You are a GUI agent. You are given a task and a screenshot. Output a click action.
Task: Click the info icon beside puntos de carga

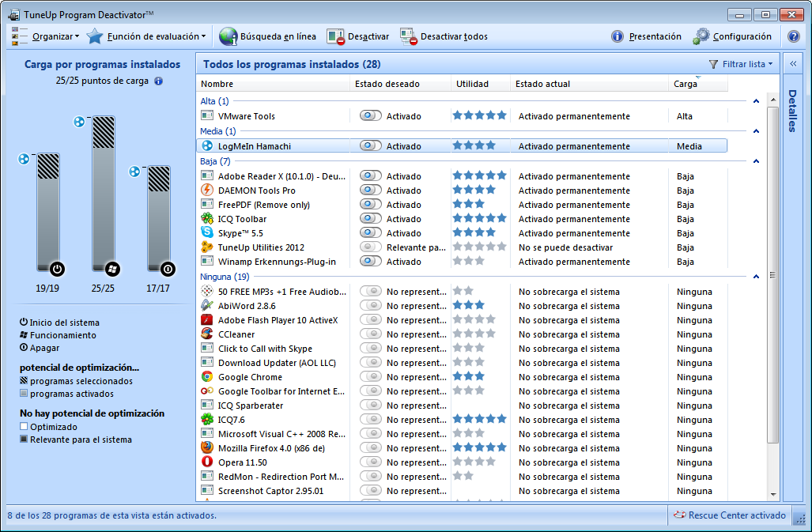pos(158,81)
